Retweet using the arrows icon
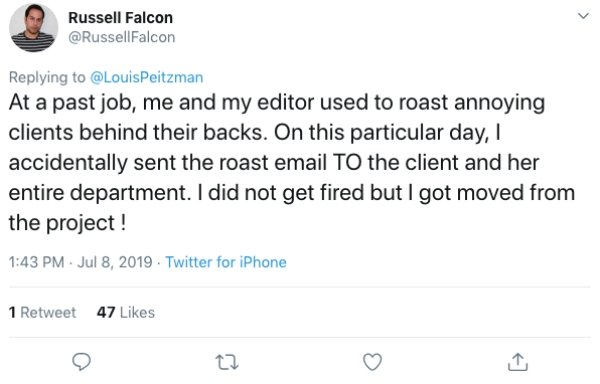Viewport: 600px width, 384px height. (227, 362)
